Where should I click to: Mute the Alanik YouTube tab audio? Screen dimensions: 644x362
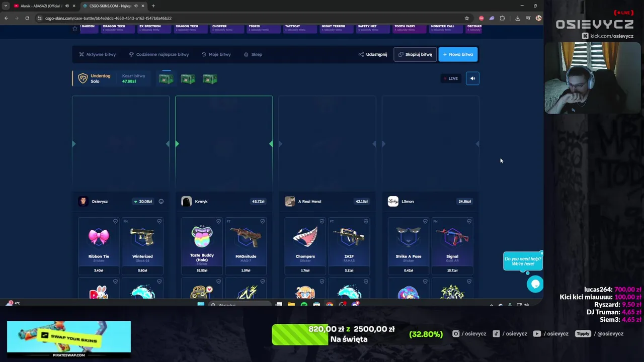pos(67,6)
